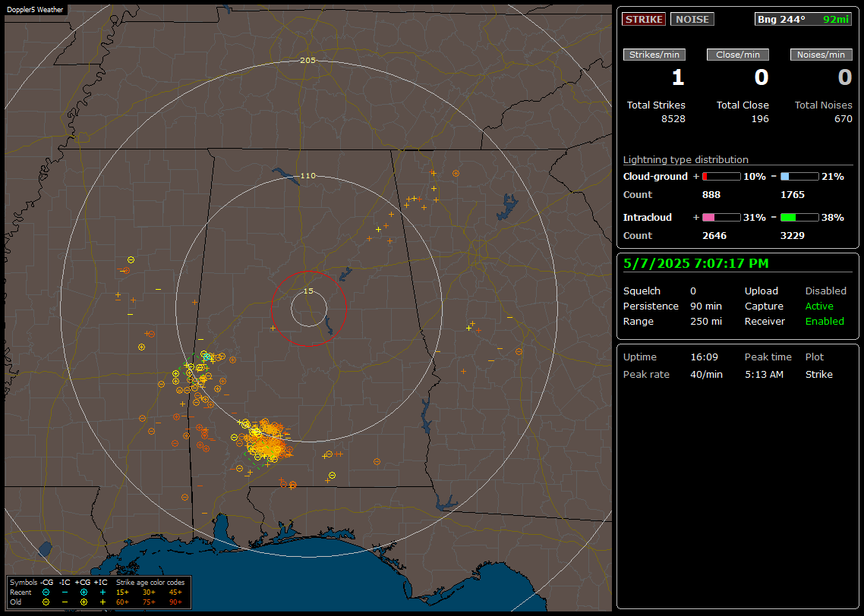The width and height of the screenshot is (864, 616).
Task: Click the Total Close value 196
Action: point(760,119)
